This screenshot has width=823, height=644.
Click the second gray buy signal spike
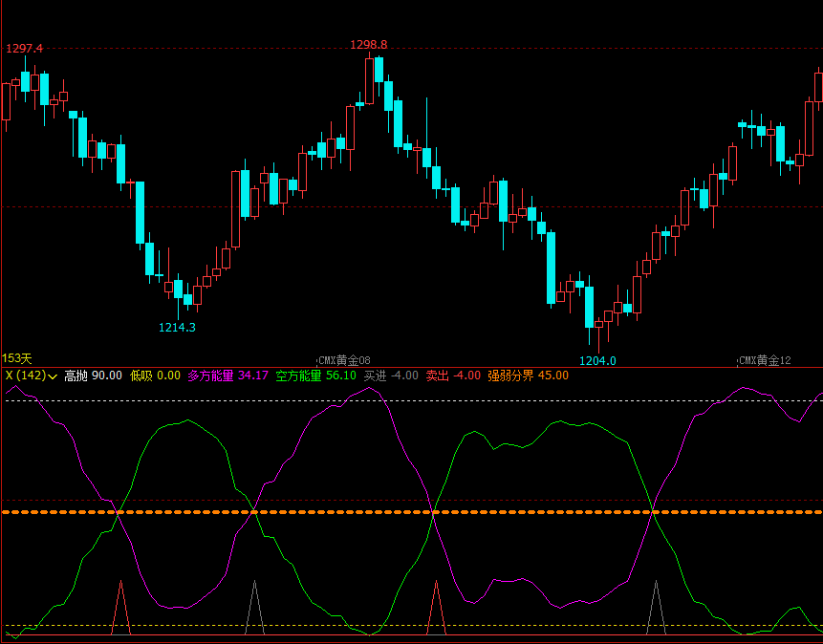click(x=656, y=609)
